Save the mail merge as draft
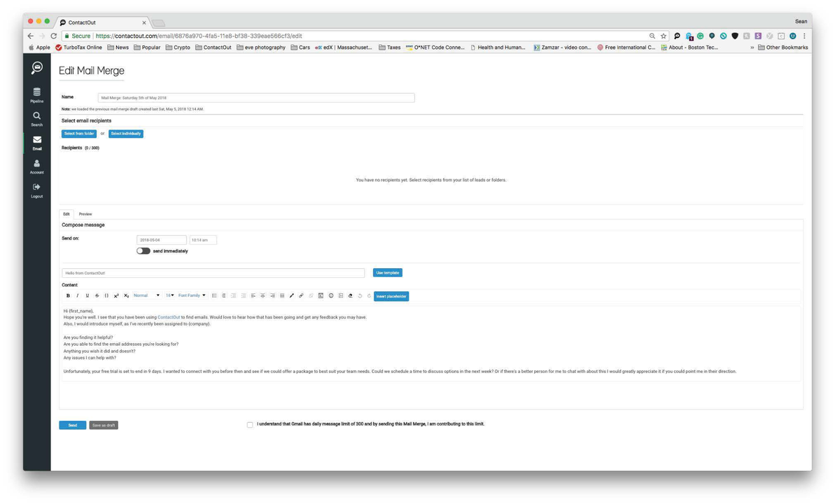The height and width of the screenshot is (504, 835). click(x=103, y=424)
